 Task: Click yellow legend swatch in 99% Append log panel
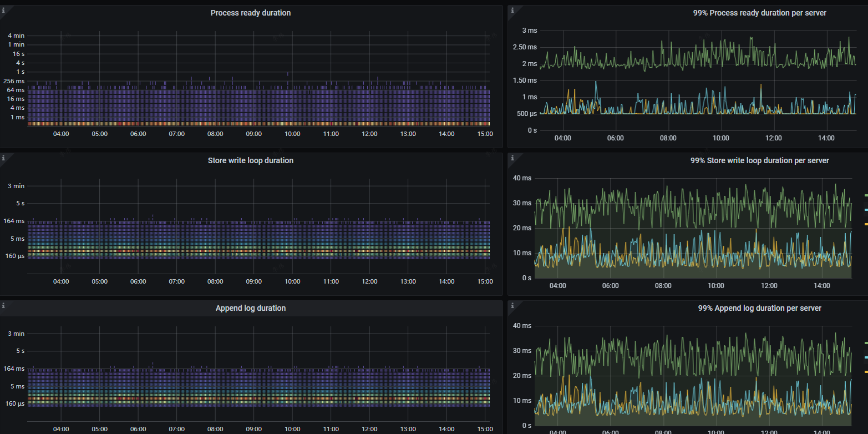click(866, 371)
